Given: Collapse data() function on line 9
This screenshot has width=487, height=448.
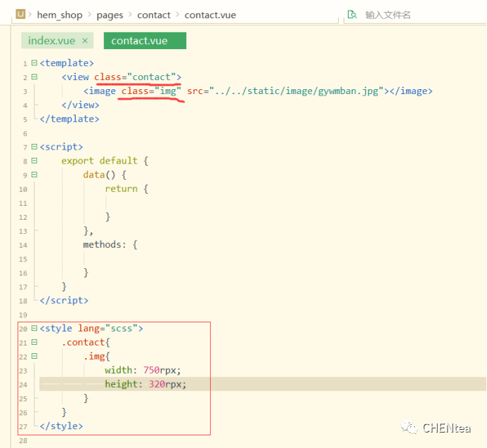Looking at the screenshot, I should point(34,174).
